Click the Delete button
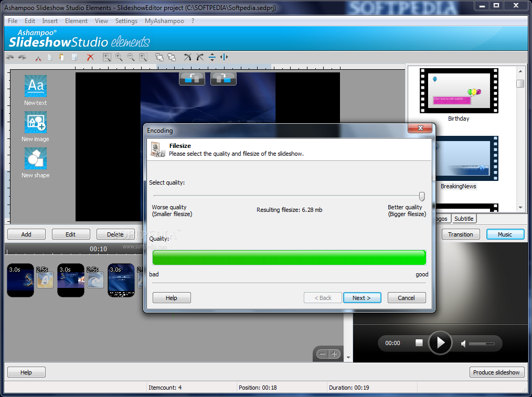The height and width of the screenshot is (397, 532). [x=115, y=234]
